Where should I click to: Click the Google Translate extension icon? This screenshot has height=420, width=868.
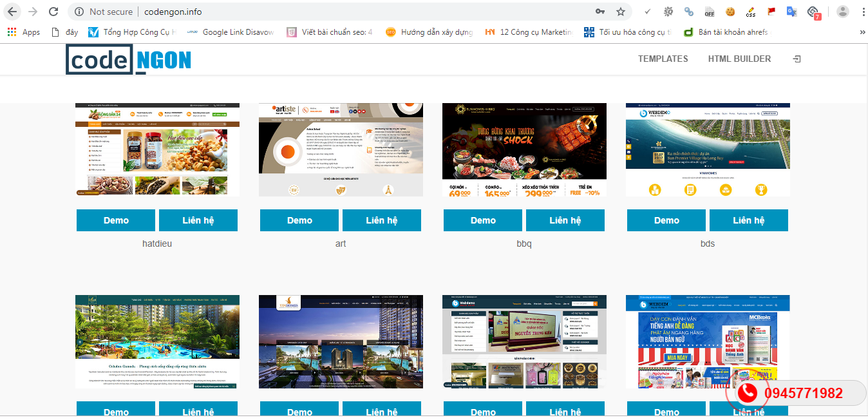792,12
